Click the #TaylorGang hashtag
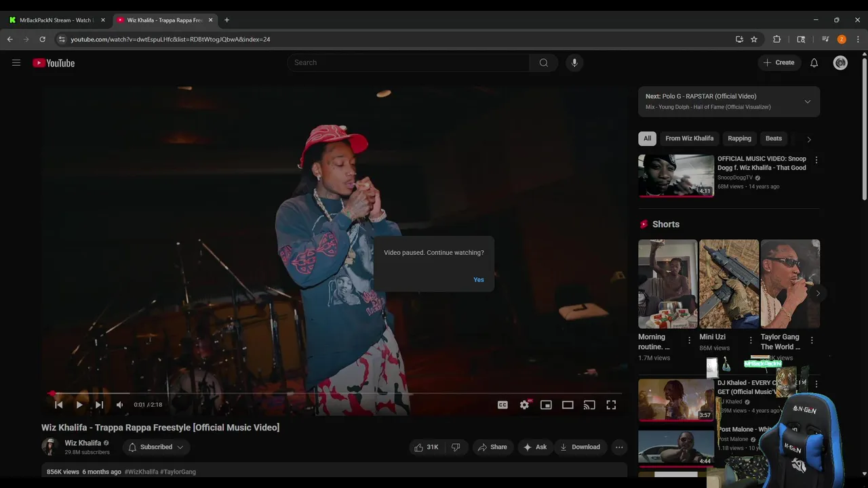Screen dimensions: 868x488 click(178, 472)
